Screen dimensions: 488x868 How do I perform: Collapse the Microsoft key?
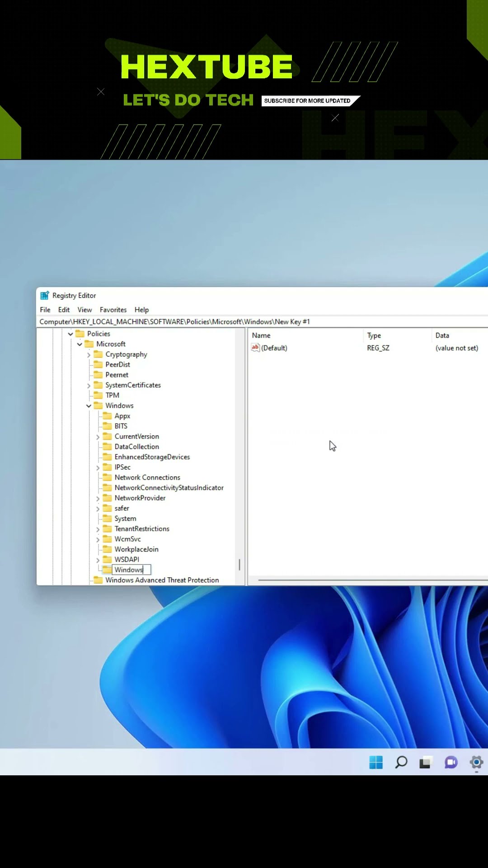tap(80, 344)
